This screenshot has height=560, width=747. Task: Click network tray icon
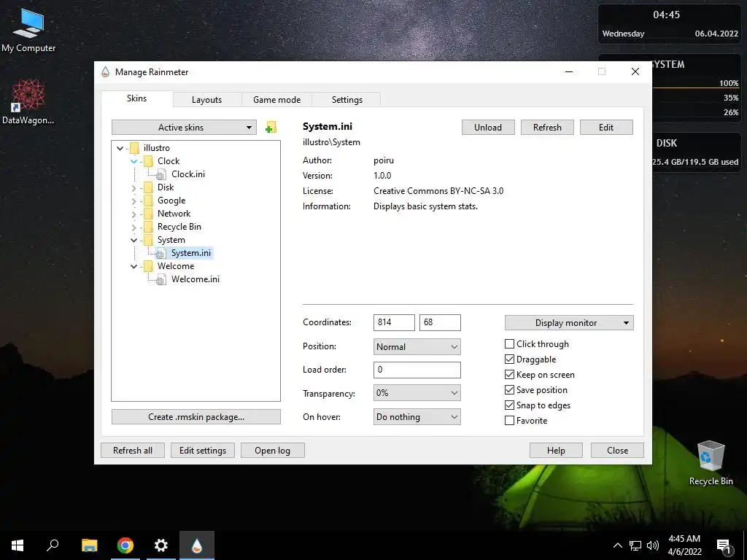(635, 545)
